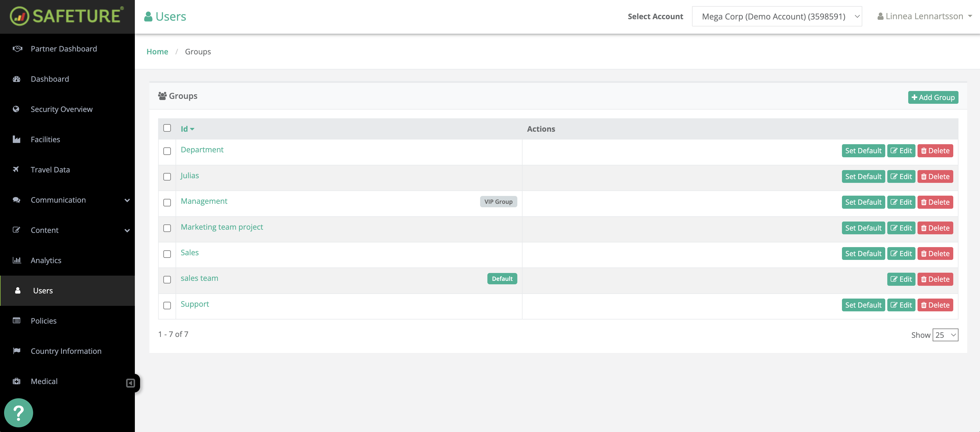
Task: Open the help question mark bubble
Action: [x=18, y=413]
